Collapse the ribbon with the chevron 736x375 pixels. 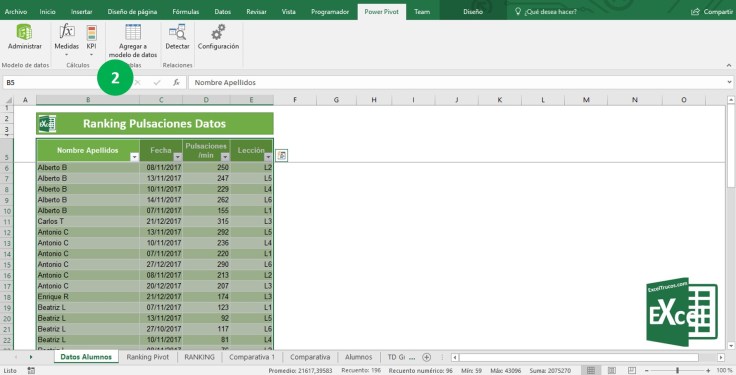coord(728,65)
